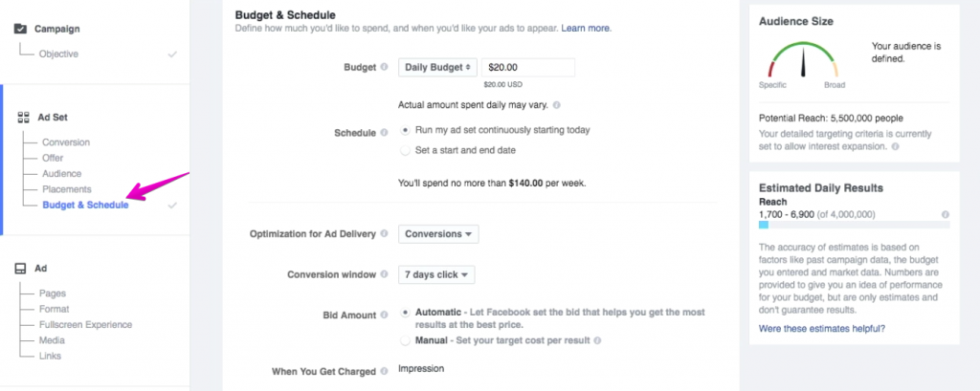Choose Manual bid amount option

[405, 340]
